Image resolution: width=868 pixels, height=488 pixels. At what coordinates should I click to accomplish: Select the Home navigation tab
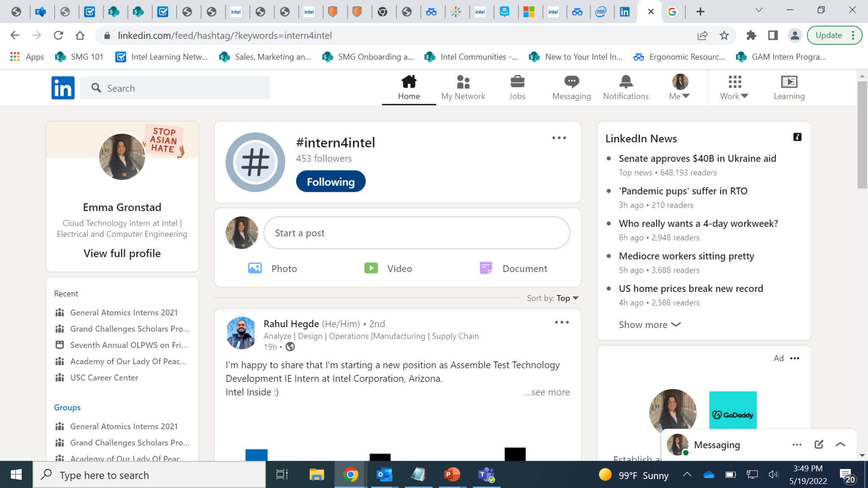409,87
